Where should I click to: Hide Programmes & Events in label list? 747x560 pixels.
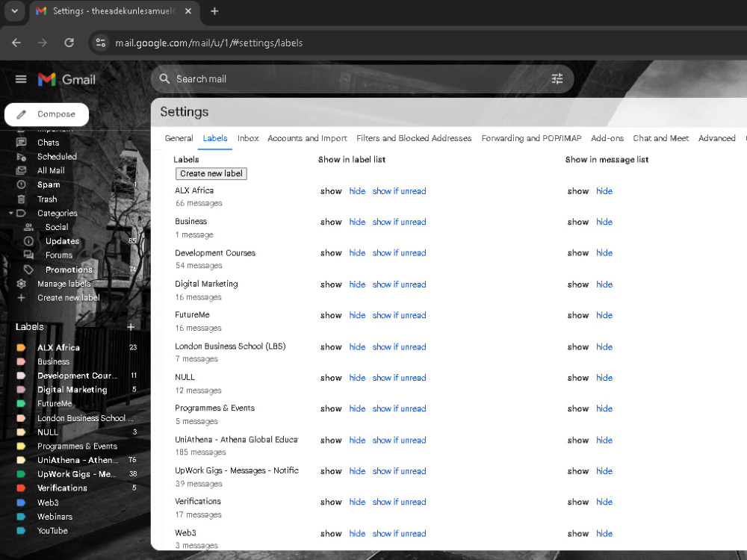tap(357, 408)
